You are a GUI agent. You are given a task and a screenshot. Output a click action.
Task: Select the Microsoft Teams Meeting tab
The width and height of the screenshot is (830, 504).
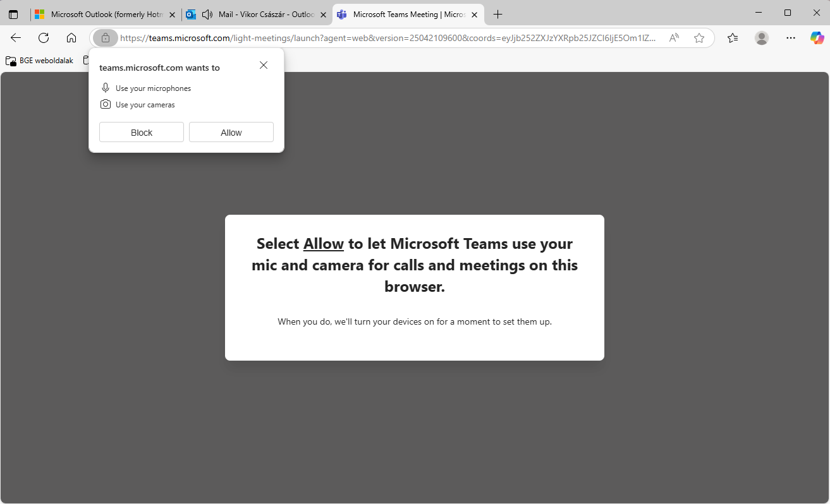(x=409, y=14)
